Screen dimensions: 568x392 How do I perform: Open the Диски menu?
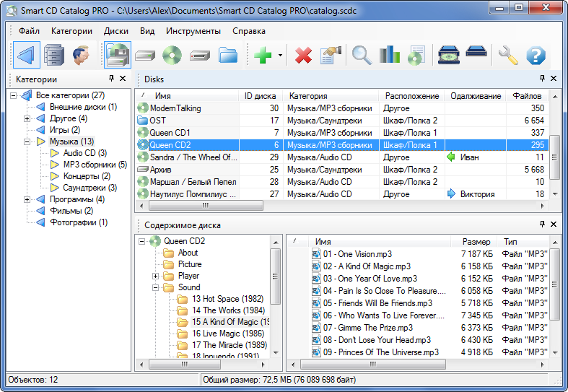pos(115,31)
